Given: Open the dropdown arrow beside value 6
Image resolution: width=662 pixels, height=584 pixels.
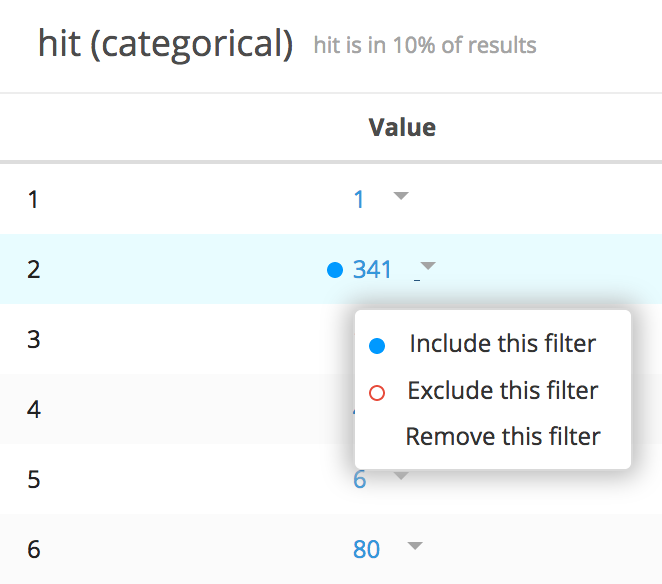Looking at the screenshot, I should tap(401, 477).
